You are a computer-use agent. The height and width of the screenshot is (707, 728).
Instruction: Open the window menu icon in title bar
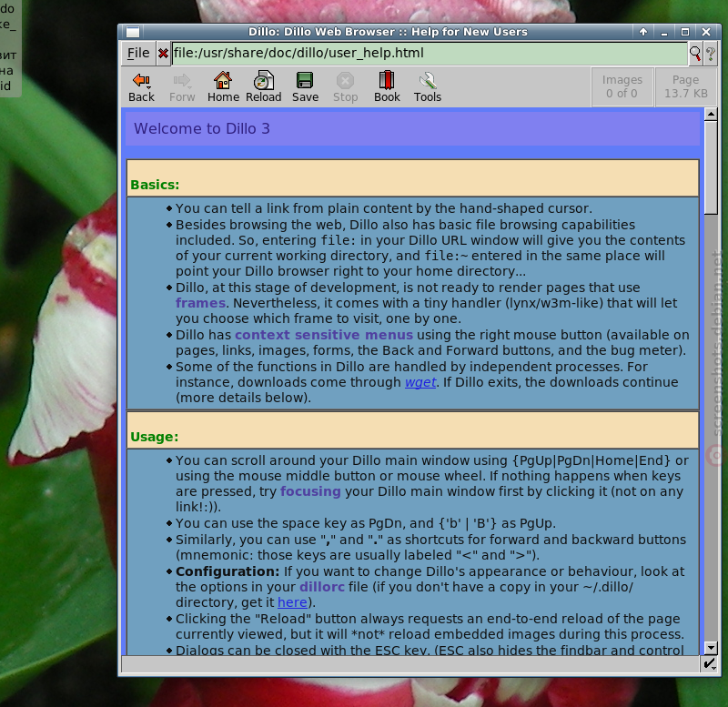[x=133, y=32]
